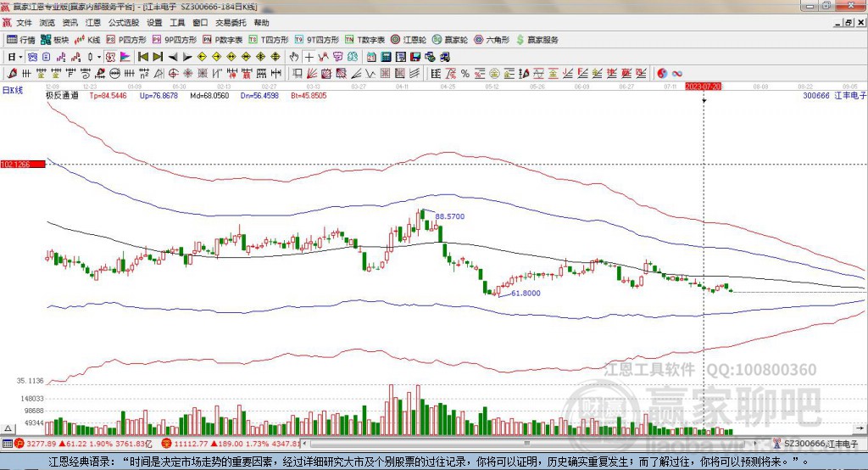Select the crosshair cursor tool

pos(309,57)
